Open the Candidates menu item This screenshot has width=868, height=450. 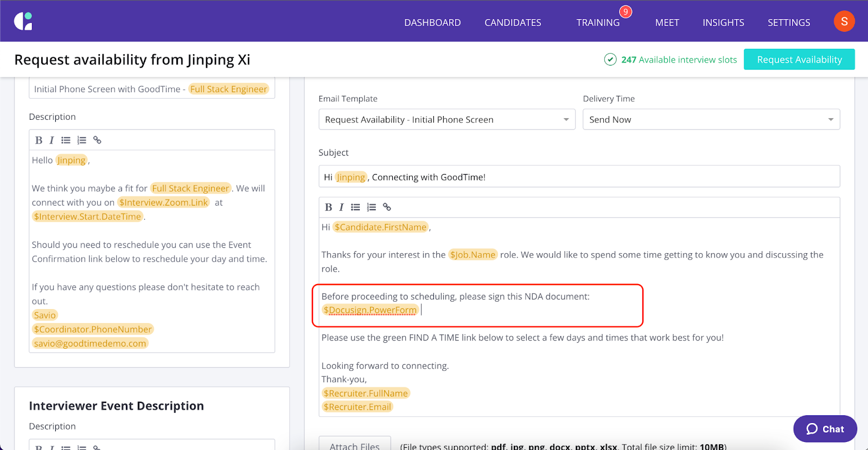tap(513, 22)
